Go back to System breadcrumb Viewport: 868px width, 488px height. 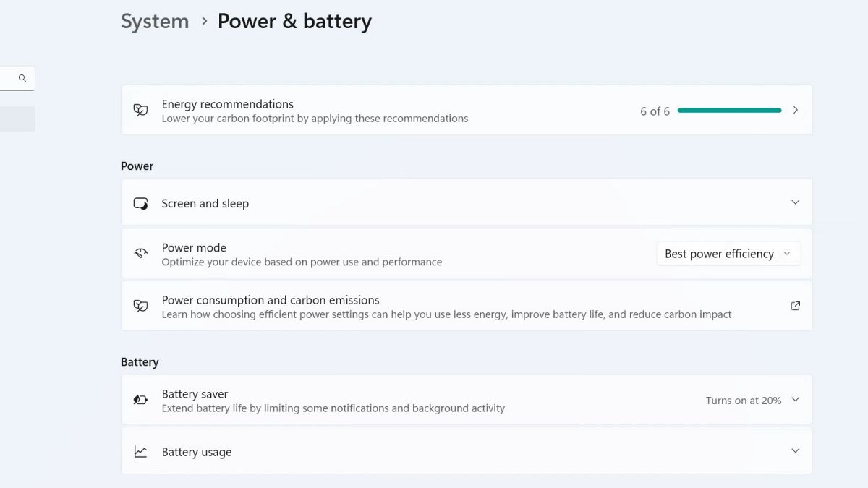(x=155, y=22)
